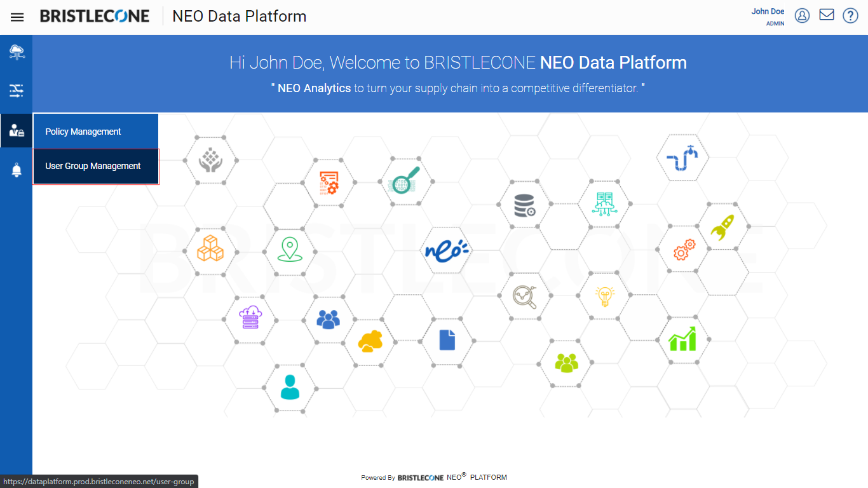The height and width of the screenshot is (488, 868).
Task: Click the orange document gear hexagon icon
Action: pyautogui.click(x=329, y=182)
